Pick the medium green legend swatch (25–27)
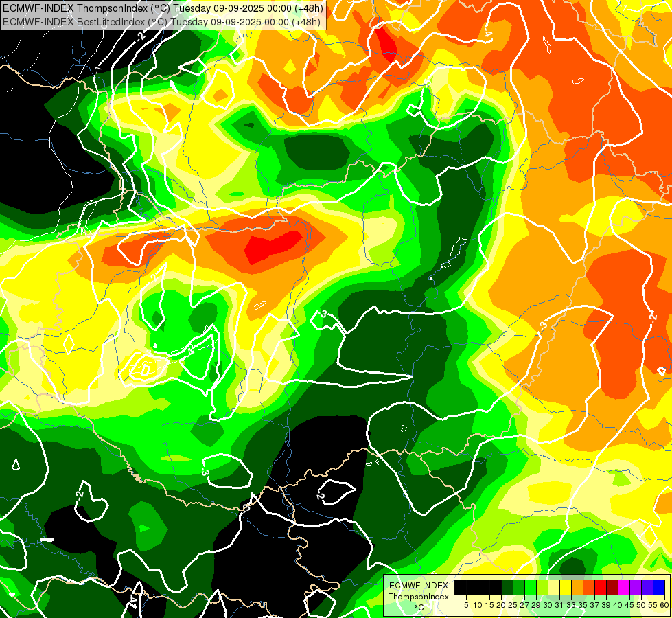 (519, 588)
